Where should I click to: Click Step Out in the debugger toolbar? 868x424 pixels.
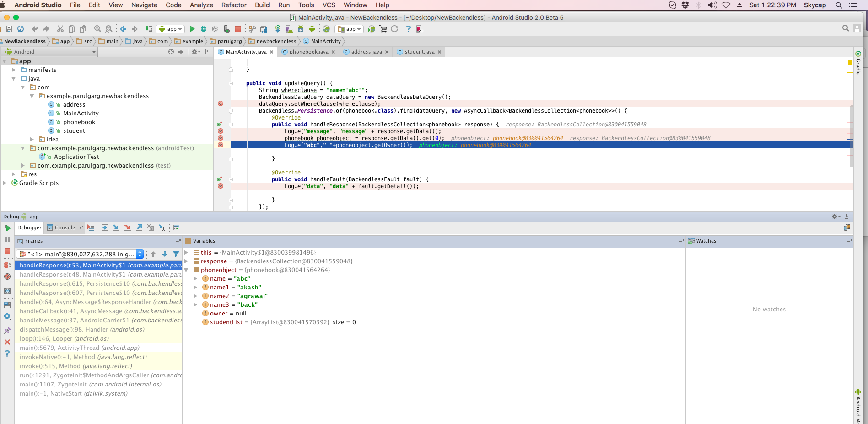tap(139, 228)
